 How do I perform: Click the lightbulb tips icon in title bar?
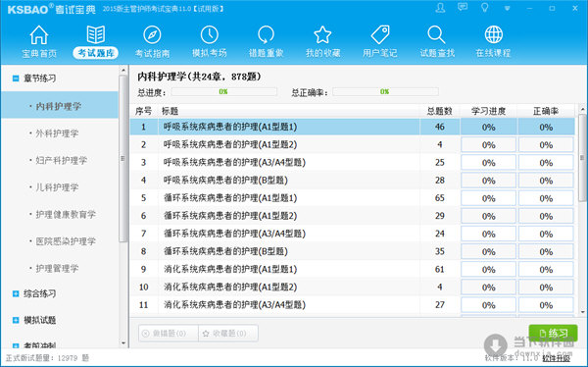tap(485, 8)
